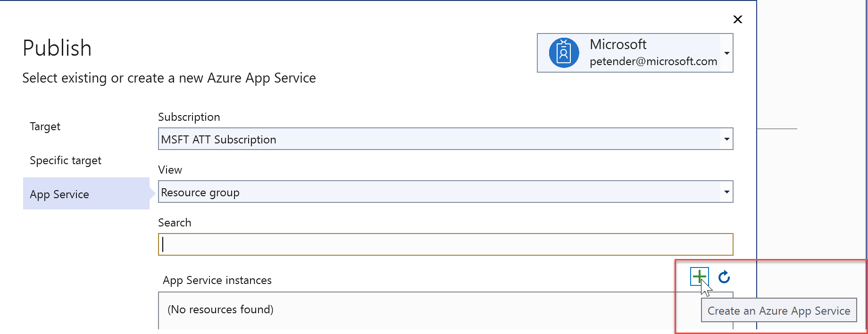Click into the Search text field
Viewport: 868px width, 334px height.
(445, 244)
